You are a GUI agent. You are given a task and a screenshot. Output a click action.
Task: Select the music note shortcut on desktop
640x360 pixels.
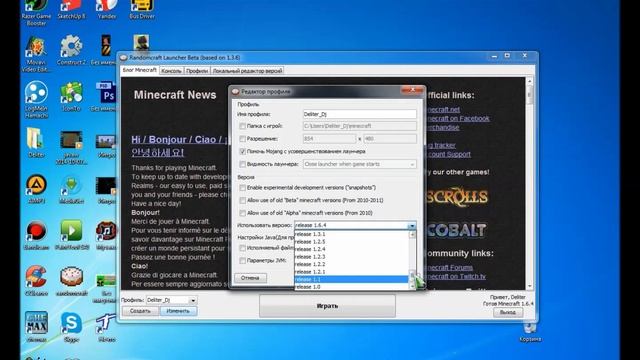coord(106,235)
